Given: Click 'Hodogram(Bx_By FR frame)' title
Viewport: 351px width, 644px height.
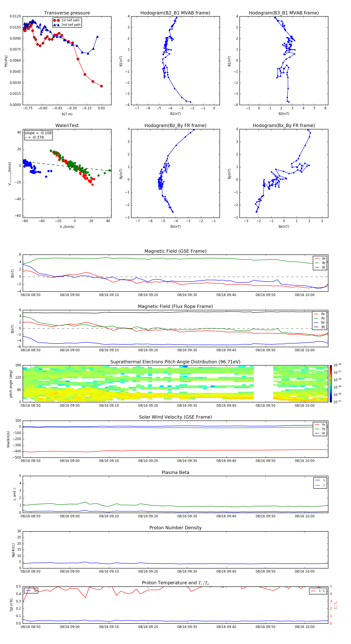Looking at the screenshot, I should point(284,125).
